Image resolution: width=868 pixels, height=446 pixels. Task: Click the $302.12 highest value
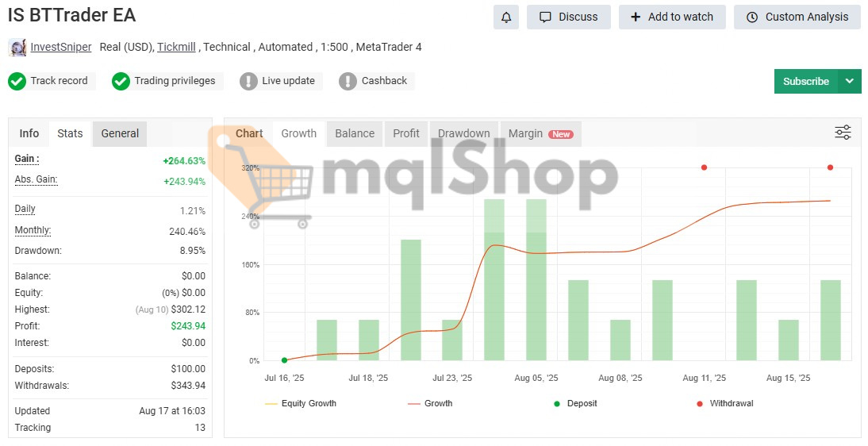188,310
